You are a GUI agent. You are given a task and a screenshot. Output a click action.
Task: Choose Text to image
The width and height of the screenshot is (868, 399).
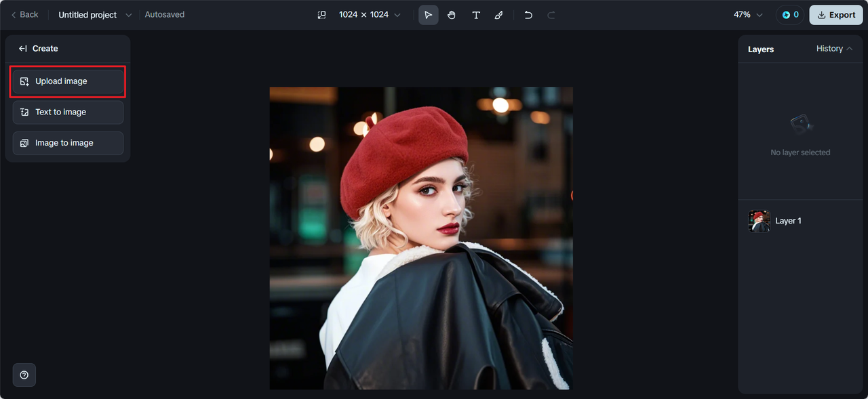pos(68,112)
